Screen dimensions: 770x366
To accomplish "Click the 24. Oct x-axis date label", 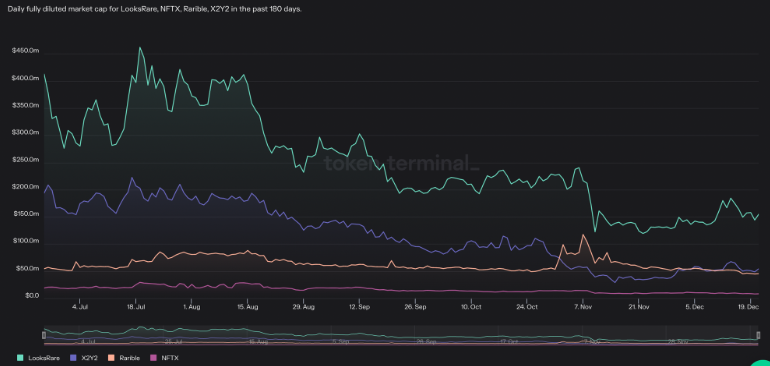I will tap(526, 307).
